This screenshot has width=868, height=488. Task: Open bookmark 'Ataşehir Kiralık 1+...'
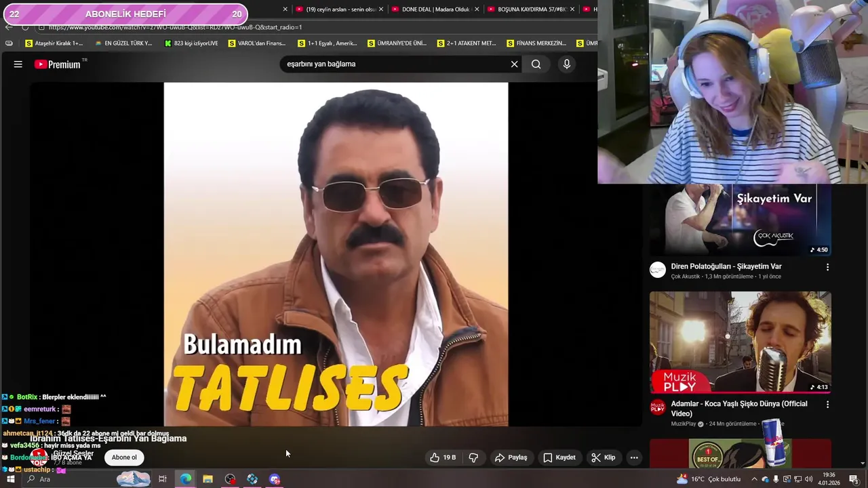click(54, 43)
